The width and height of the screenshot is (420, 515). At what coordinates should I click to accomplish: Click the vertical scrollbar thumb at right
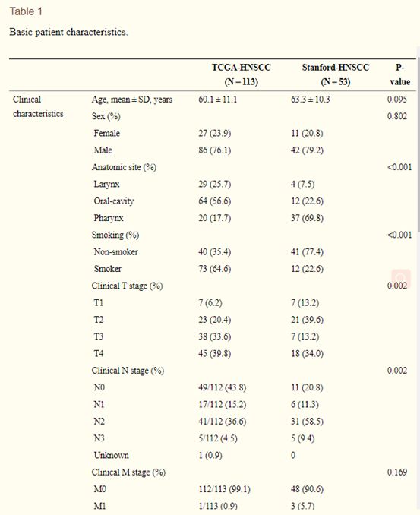pos(418,139)
